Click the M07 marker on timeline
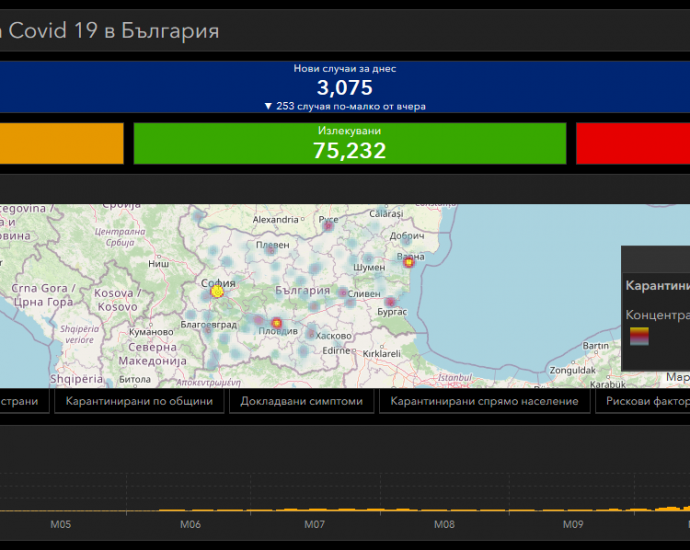 pyautogui.click(x=315, y=524)
